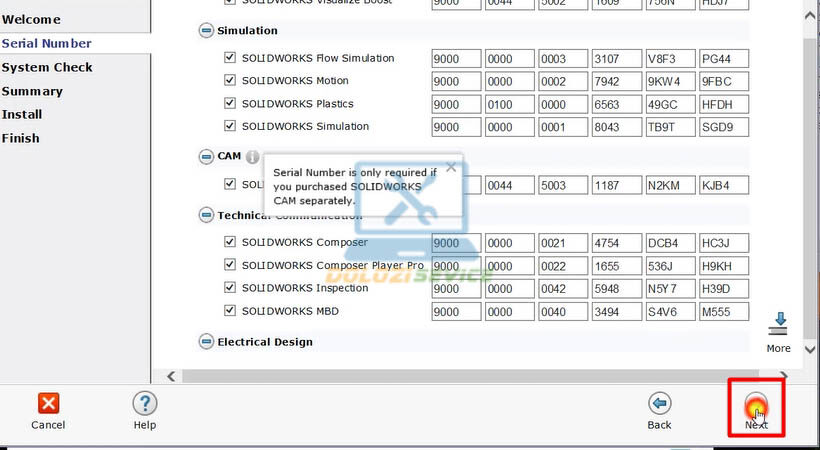Collapse the CAM section
The image size is (820, 450).
[x=206, y=157]
